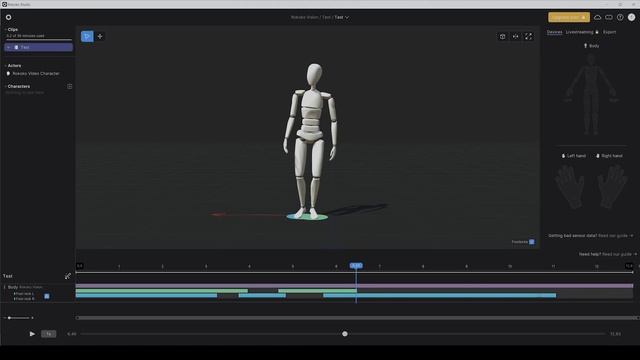Switch to the Livestreaming tab

click(x=580, y=32)
